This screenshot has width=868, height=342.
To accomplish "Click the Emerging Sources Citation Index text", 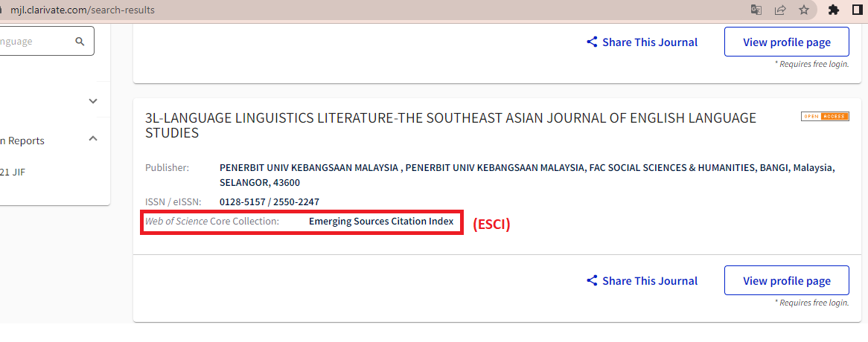I will coord(381,222).
